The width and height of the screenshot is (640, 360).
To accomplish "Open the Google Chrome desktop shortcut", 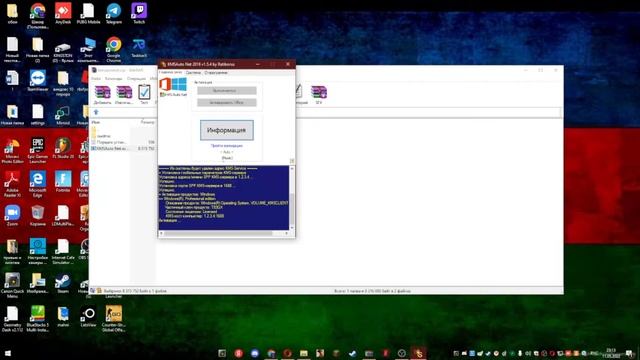I will point(114,49).
